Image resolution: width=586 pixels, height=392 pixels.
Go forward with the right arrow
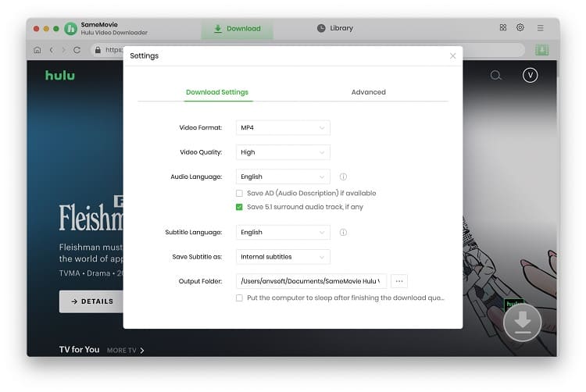(x=63, y=50)
